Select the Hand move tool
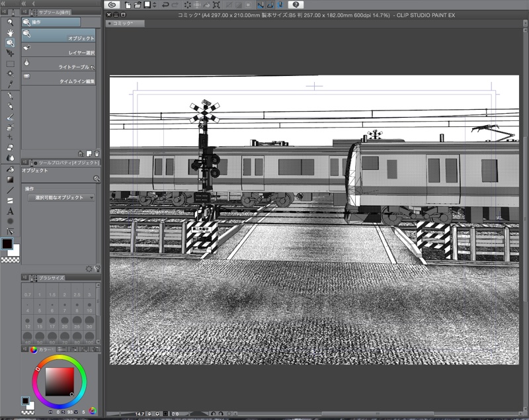 [x=11, y=32]
